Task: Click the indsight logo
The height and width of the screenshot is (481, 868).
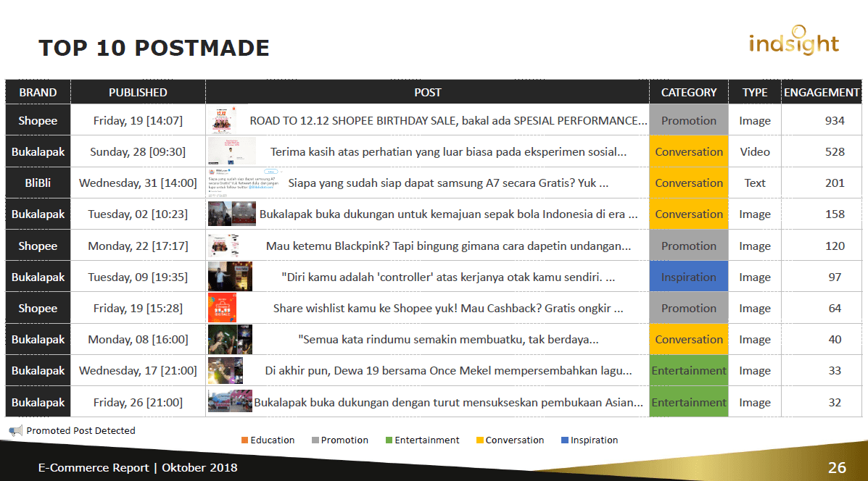Action: tap(794, 41)
